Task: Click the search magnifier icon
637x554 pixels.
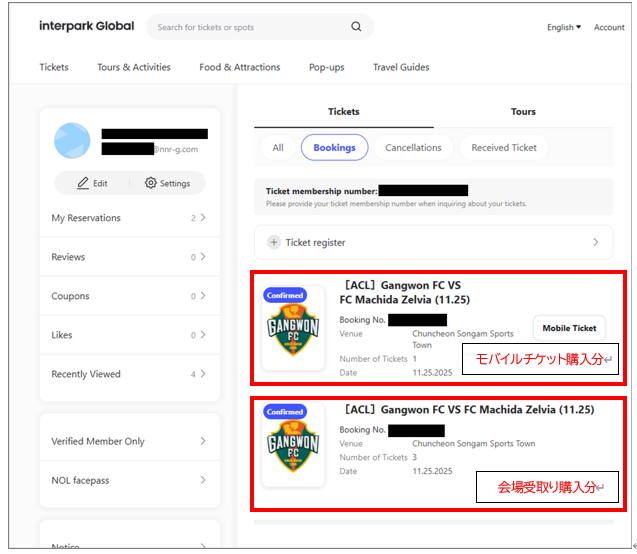Action: point(359,27)
